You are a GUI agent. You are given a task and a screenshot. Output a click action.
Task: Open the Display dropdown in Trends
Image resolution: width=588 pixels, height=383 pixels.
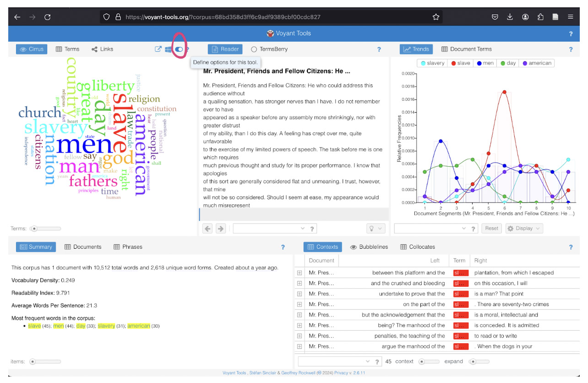pos(524,229)
